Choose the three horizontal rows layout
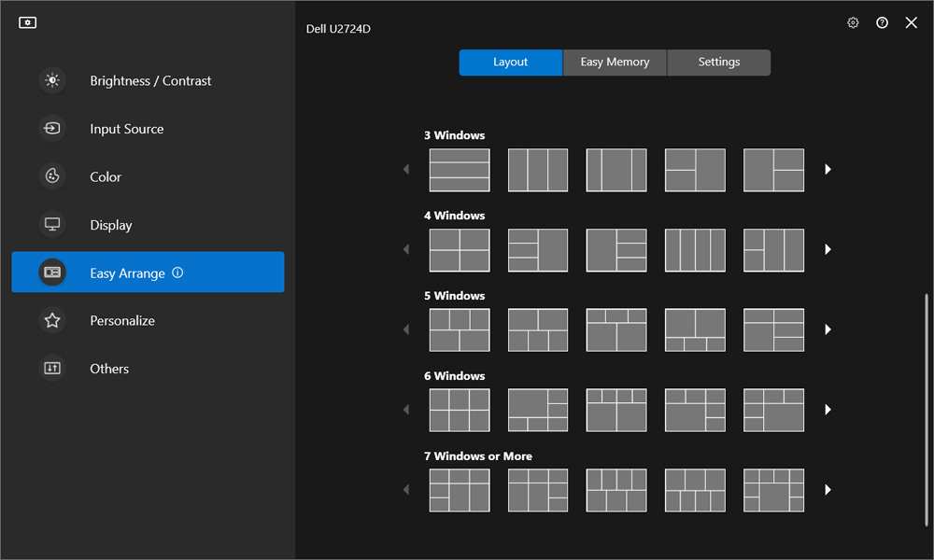Viewport: 934px width, 560px height. tap(460, 170)
